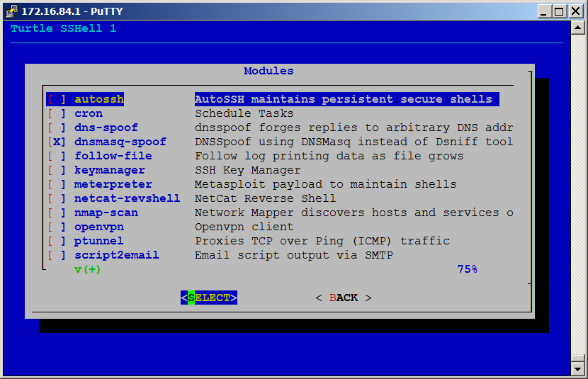The width and height of the screenshot is (588, 379).
Task: Enable the cron module checkbox
Action: coord(57,114)
